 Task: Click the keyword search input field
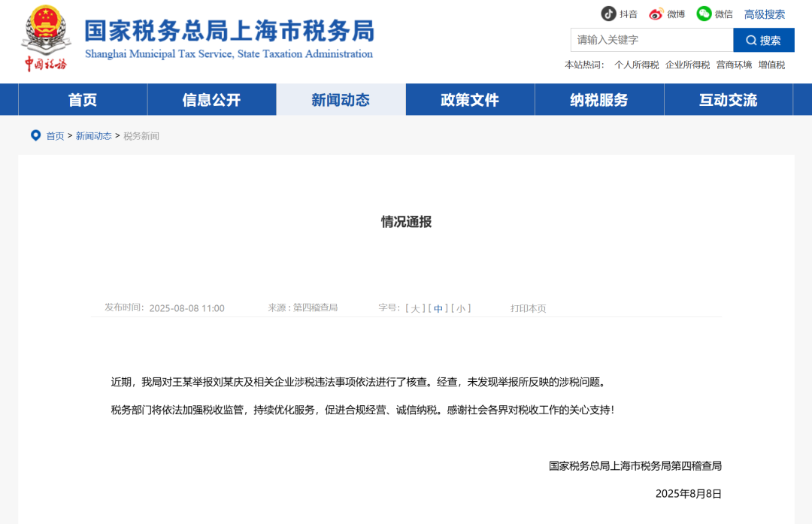click(651, 40)
